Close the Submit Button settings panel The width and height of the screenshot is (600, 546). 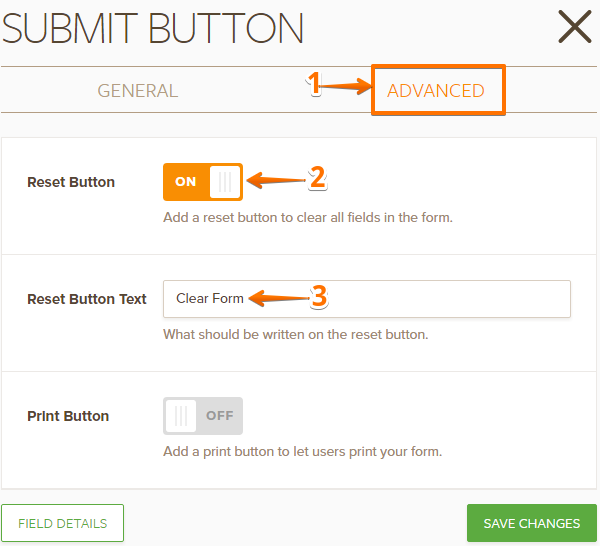coord(575,26)
